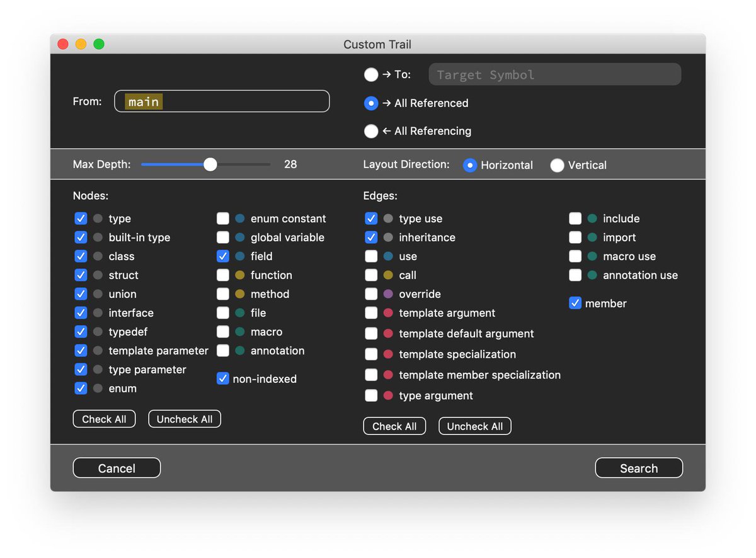Check the 'import' edge checkbox
The width and height of the screenshot is (756, 558).
575,237
